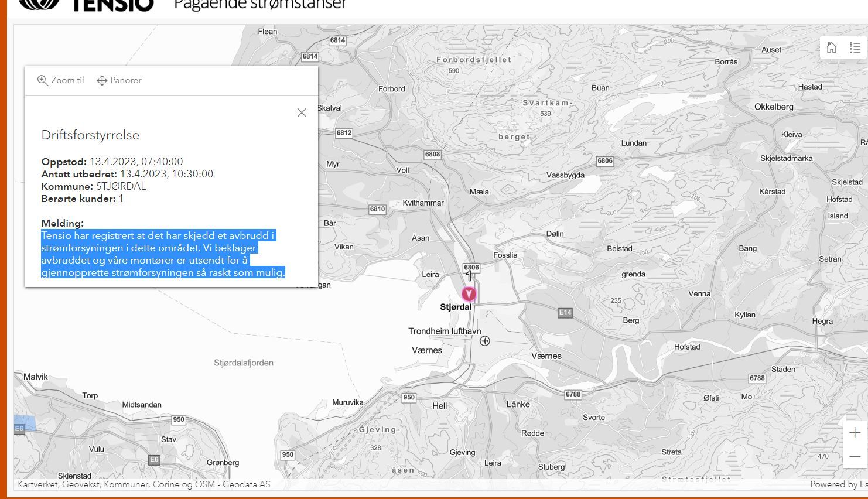Image resolution: width=868 pixels, height=499 pixels.
Task: Click the 6806 road shield above marker
Action: click(x=471, y=268)
